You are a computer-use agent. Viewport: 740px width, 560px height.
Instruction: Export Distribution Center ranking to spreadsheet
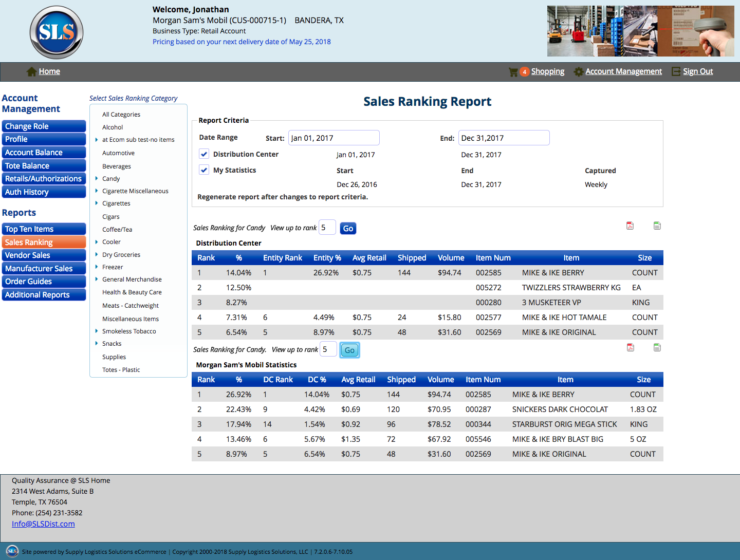[x=657, y=226]
